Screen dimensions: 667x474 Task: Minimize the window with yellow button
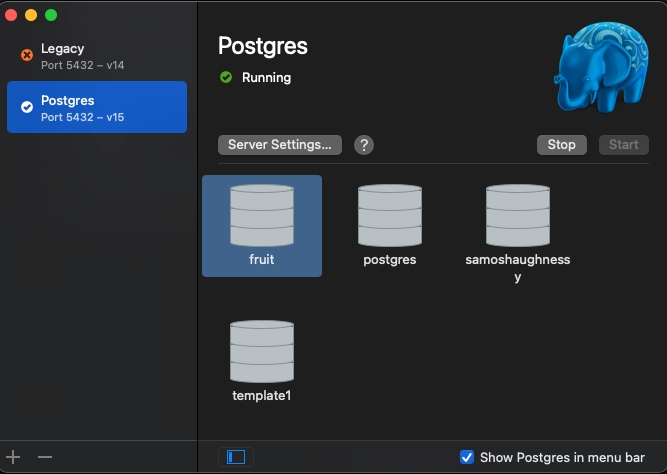(31, 15)
